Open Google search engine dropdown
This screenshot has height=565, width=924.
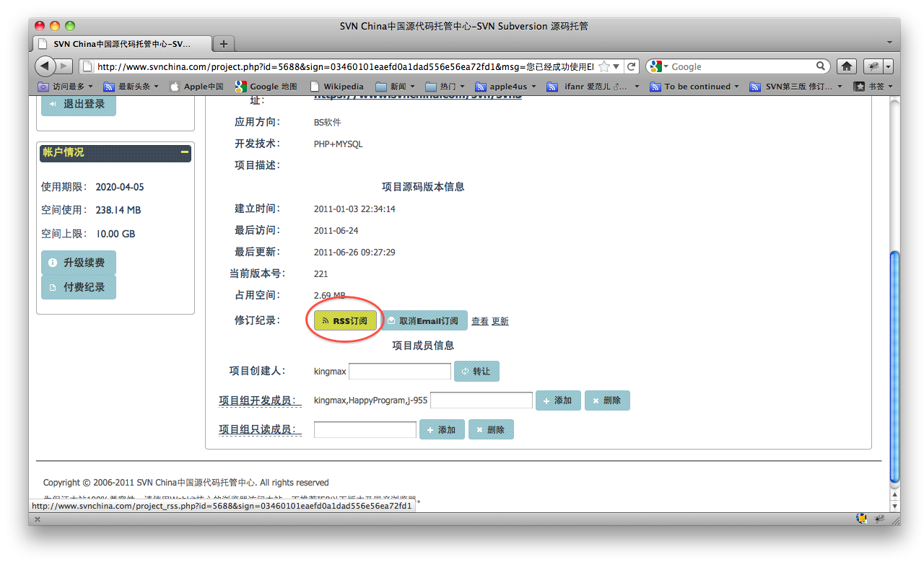pos(659,66)
